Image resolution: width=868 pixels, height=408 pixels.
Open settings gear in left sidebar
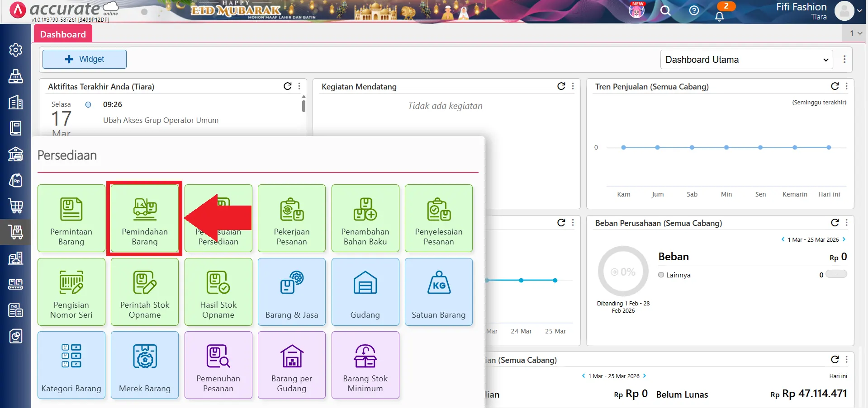15,50
